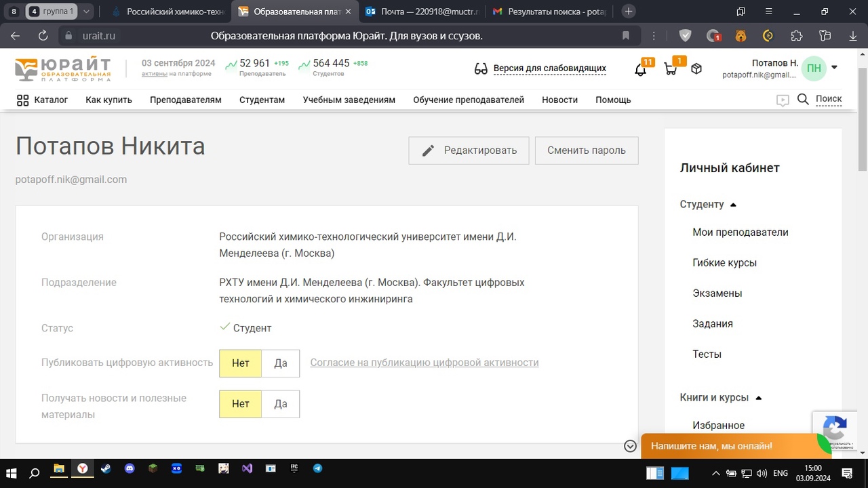Set receive news option to Нет
This screenshot has width=868, height=488.
click(241, 404)
